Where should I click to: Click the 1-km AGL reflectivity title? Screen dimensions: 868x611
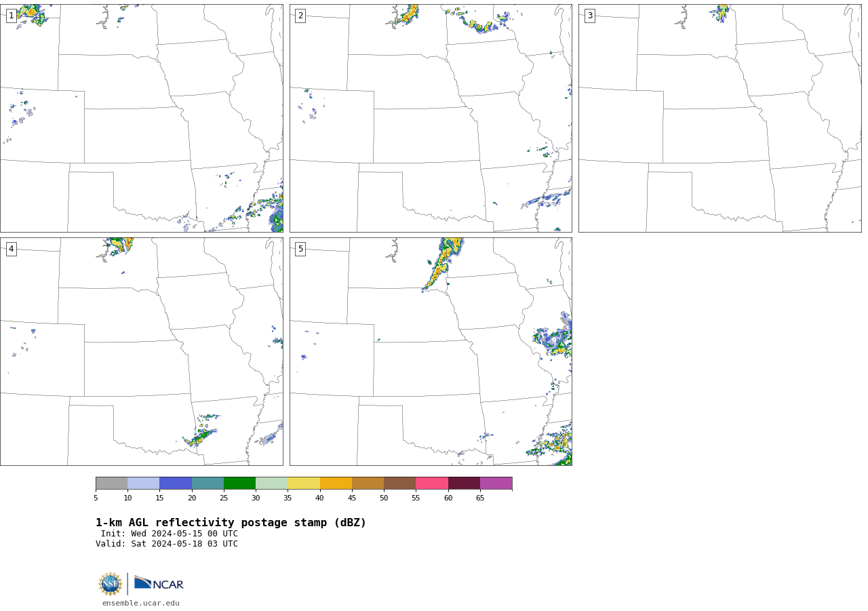(x=231, y=523)
